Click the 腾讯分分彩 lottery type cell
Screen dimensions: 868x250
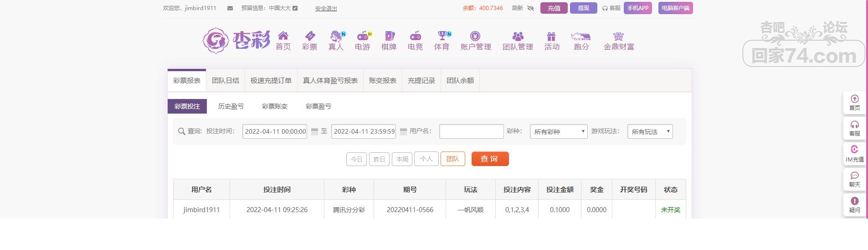point(349,210)
